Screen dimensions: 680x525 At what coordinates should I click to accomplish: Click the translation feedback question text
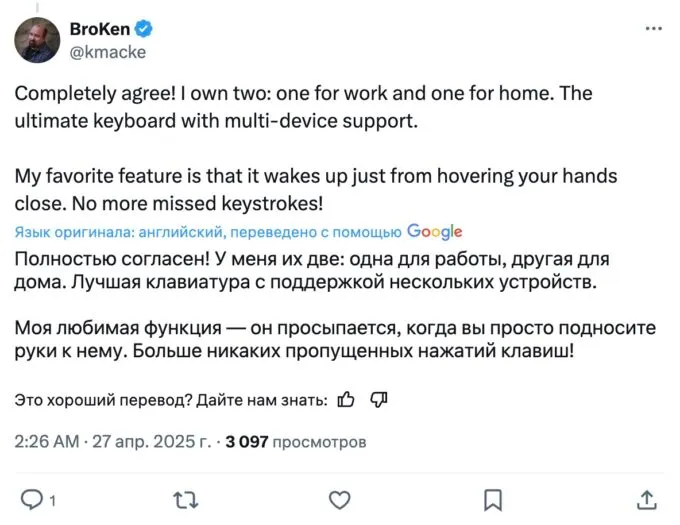point(171,400)
